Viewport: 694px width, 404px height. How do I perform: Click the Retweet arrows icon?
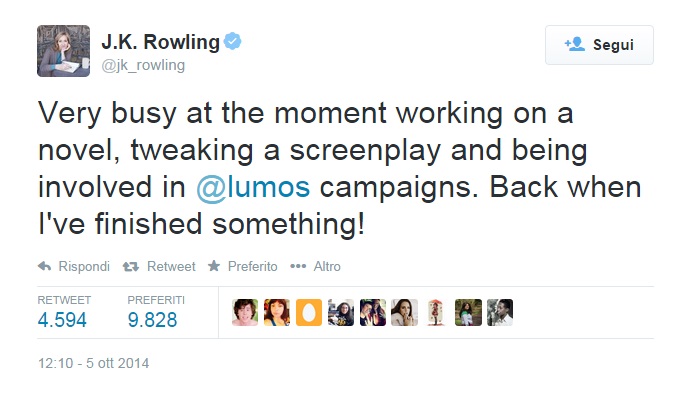click(x=130, y=266)
